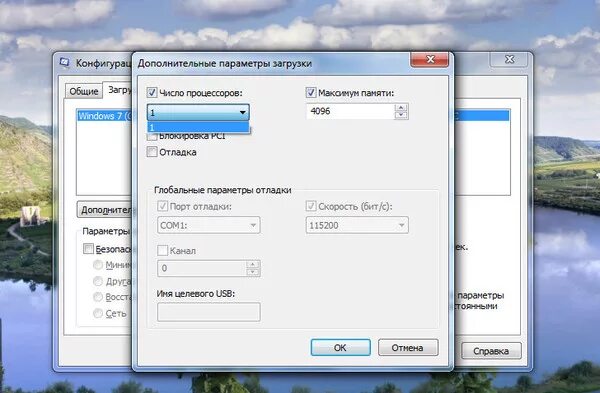This screenshot has width=600, height=393.
Task: Select the Восстановление radio option
Action: 98,297
